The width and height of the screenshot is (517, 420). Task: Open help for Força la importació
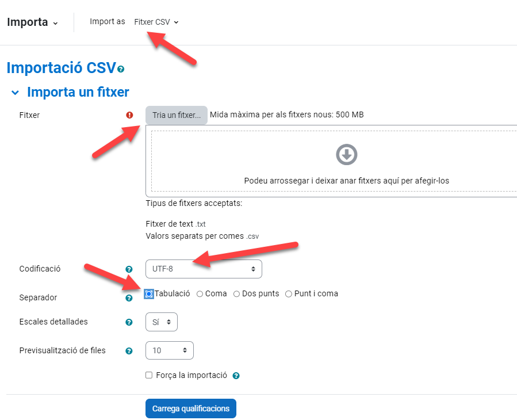pyautogui.click(x=236, y=376)
